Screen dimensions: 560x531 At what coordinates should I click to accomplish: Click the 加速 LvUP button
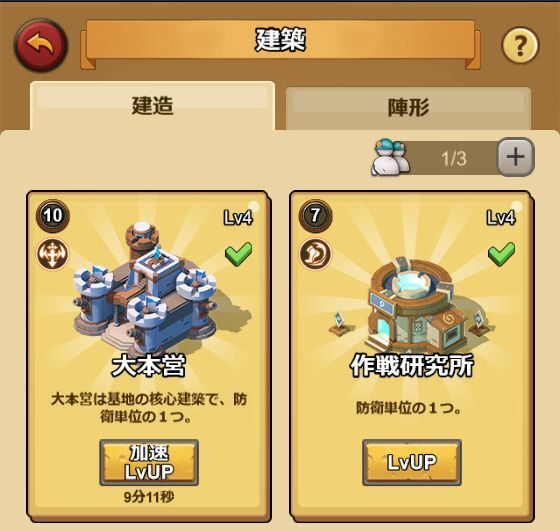(x=149, y=462)
